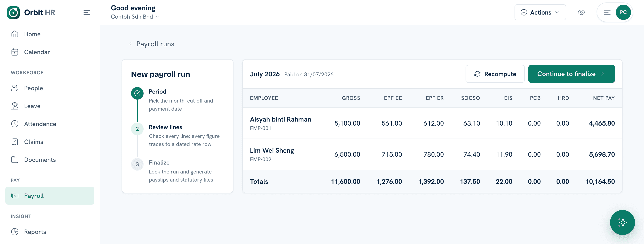Viewport: 644px width, 244px height.
Task: Click total SOCSO 137.50
Action: coord(470,182)
